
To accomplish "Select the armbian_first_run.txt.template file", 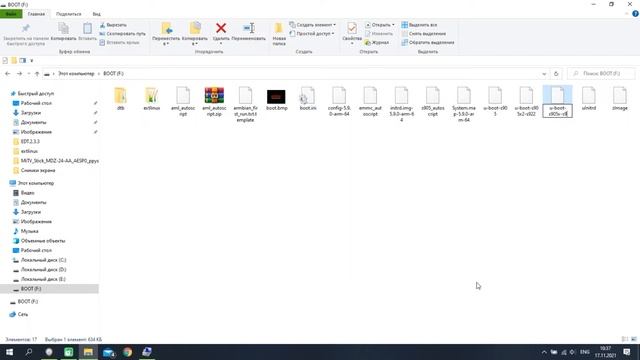I will (245, 104).
